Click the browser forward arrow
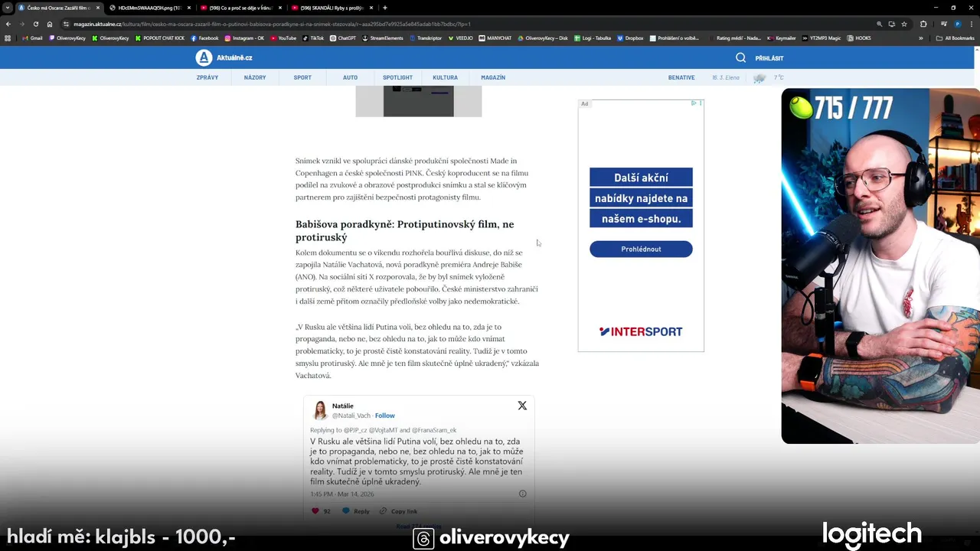The height and width of the screenshot is (551, 980). pos(21,24)
